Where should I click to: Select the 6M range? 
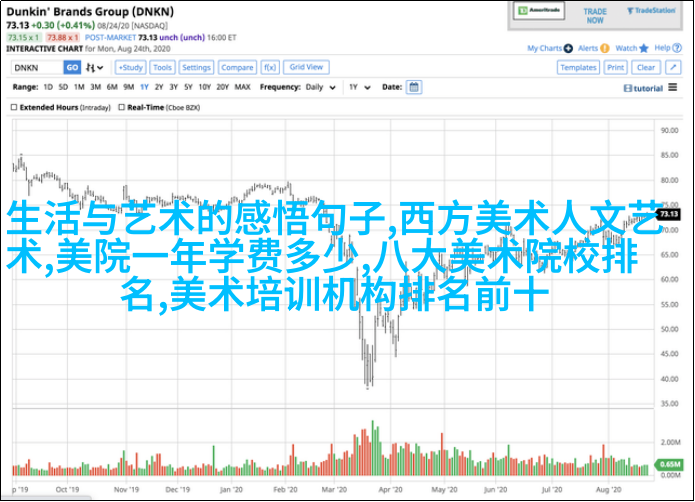point(112,87)
